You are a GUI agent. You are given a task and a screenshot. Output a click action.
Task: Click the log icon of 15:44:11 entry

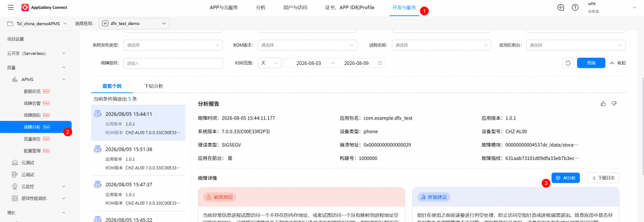(x=98, y=114)
